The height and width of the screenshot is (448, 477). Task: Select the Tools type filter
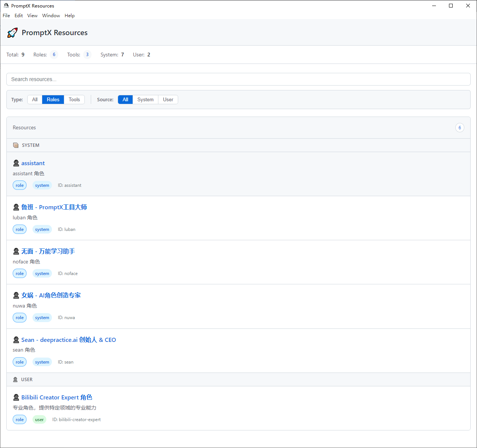tap(74, 100)
